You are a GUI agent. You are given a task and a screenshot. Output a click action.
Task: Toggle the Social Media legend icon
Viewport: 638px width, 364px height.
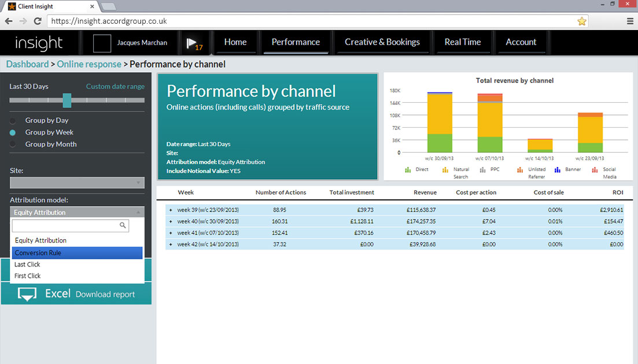595,170
